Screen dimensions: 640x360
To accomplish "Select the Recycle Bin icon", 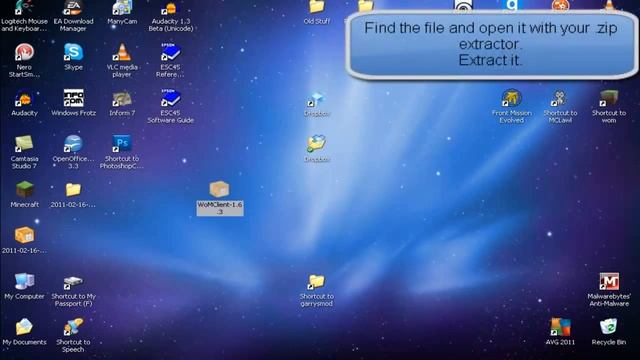I will 609,327.
